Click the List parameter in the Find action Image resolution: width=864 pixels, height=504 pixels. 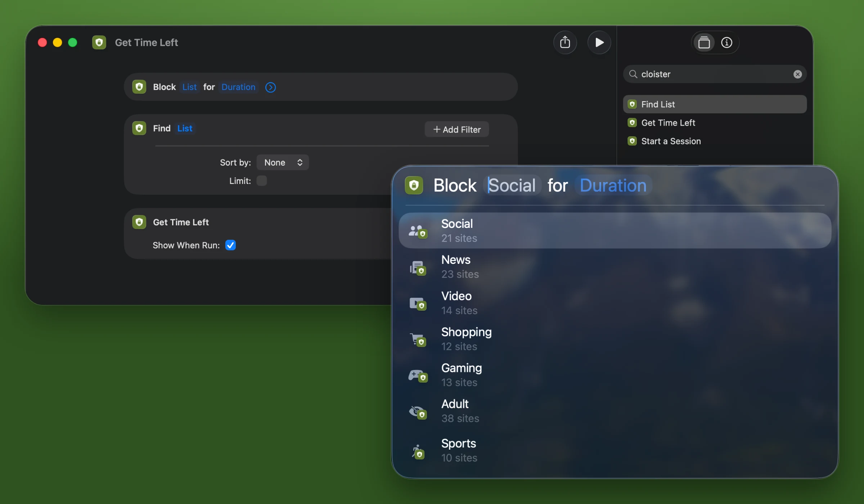click(185, 129)
